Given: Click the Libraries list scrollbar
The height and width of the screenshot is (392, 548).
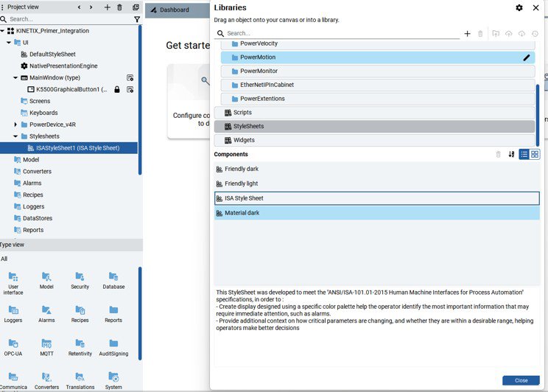Looking at the screenshot, I should (538, 116).
